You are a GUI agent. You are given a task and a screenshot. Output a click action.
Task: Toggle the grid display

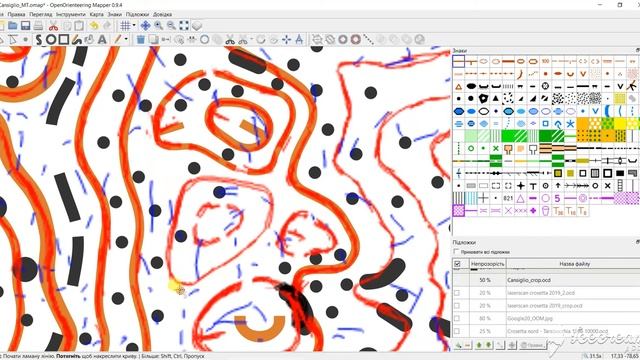125,26
